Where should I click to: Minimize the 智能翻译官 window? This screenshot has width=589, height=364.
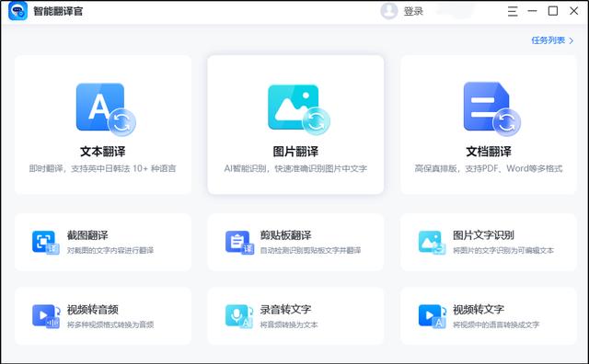pos(532,11)
